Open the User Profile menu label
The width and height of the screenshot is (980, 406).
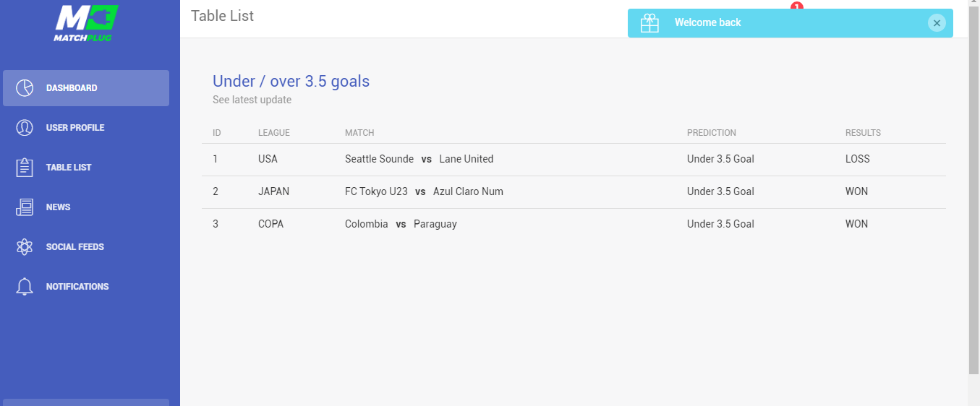pyautogui.click(x=75, y=128)
